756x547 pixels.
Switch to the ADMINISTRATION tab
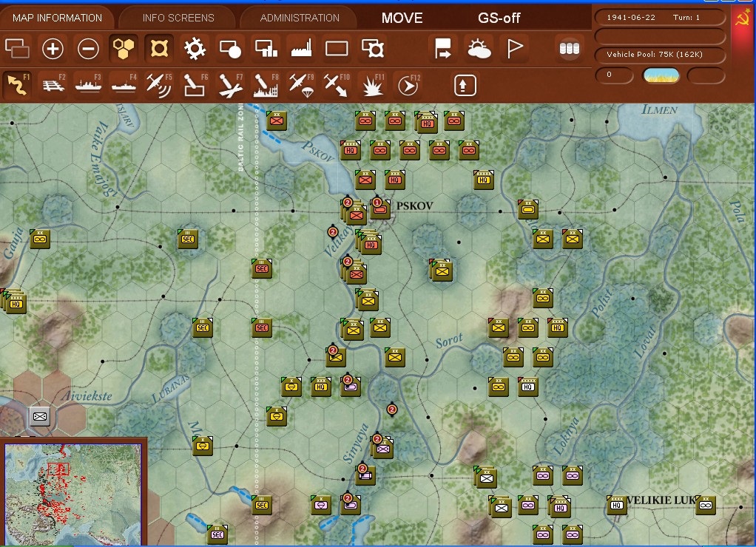300,18
